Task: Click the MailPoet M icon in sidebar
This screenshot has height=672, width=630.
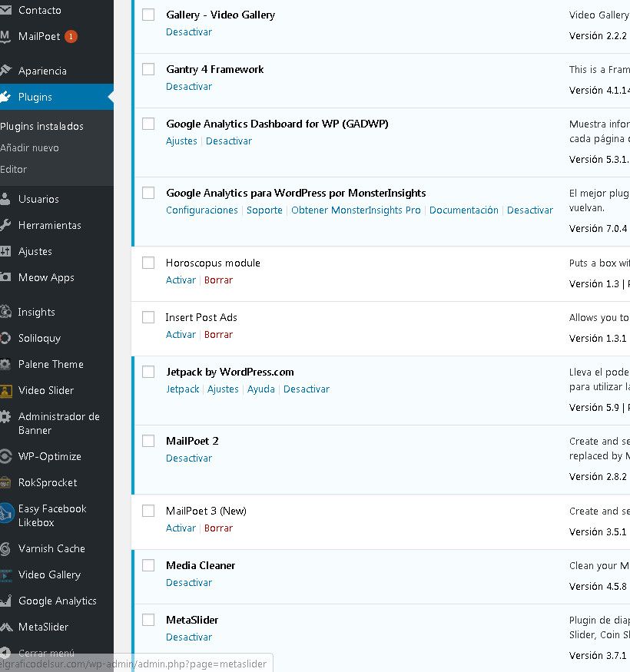Action: pos(5,36)
